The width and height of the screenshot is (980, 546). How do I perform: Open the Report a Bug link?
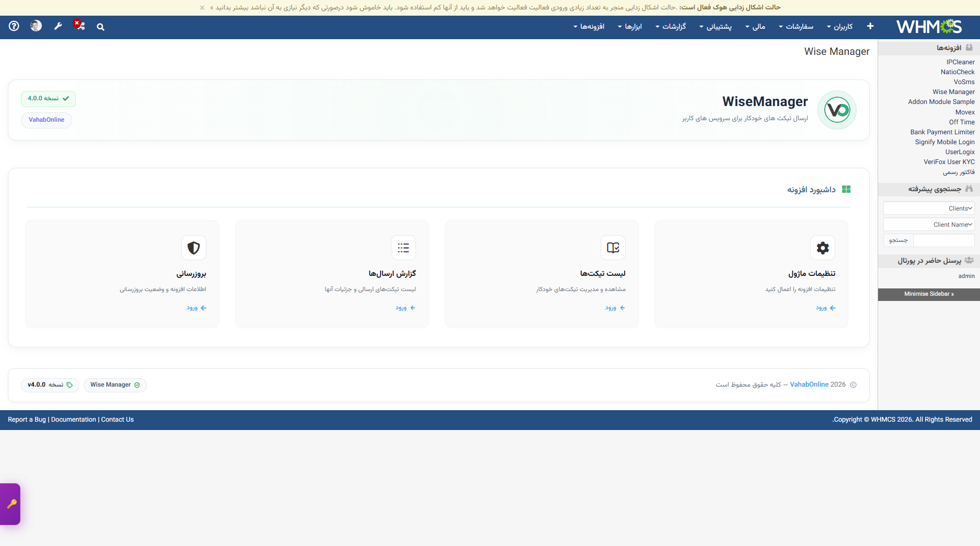click(27, 420)
